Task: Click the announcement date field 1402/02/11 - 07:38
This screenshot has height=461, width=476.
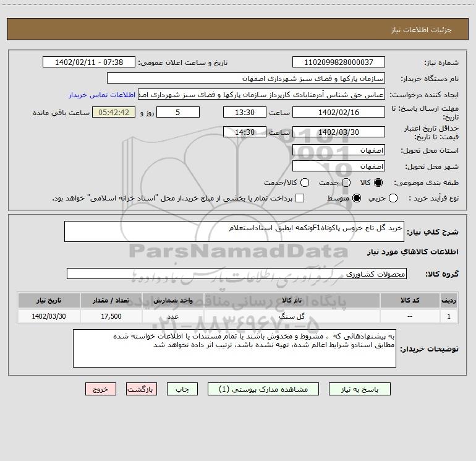Action: point(88,62)
